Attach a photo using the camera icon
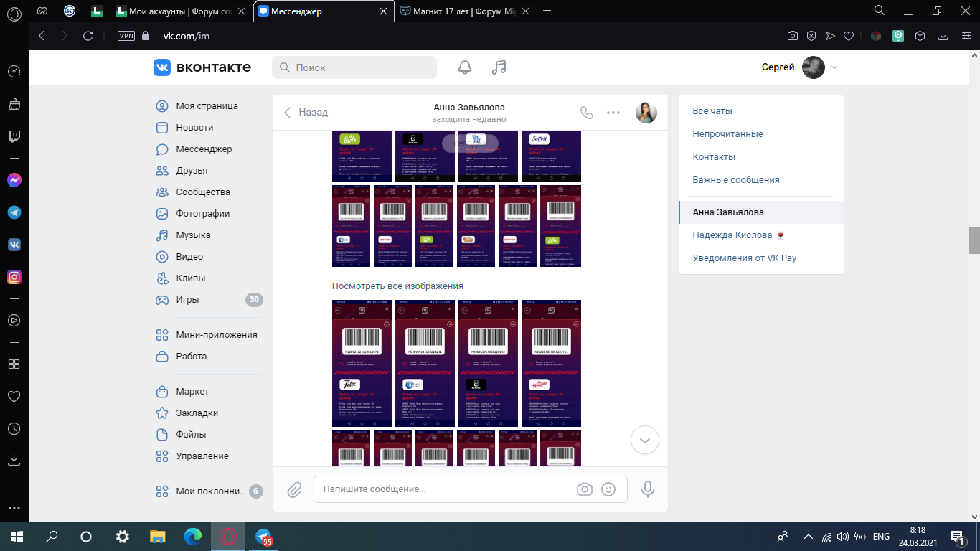 tap(585, 489)
